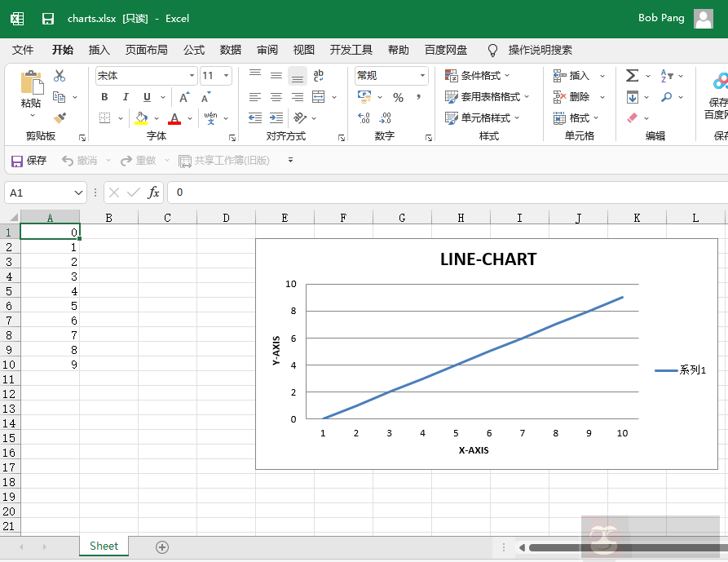The height and width of the screenshot is (562, 728).
Task: Click the increase indent icon
Action: [x=276, y=118]
